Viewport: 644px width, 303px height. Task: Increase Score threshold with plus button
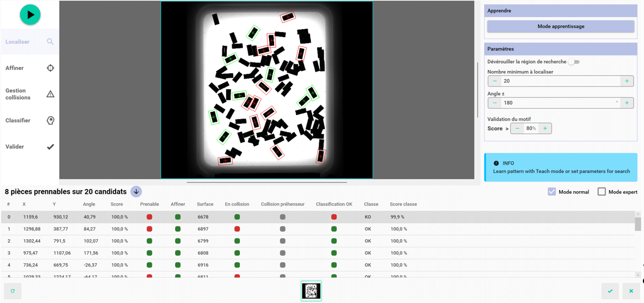[545, 128]
